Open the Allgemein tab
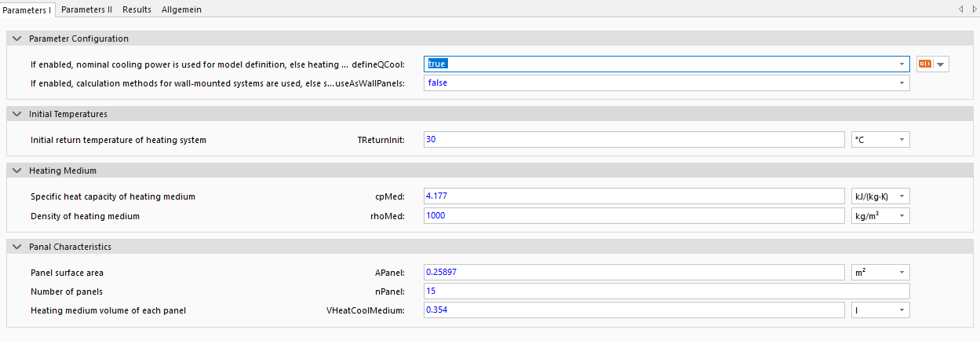Viewport: 980px width, 341px height. [x=180, y=9]
